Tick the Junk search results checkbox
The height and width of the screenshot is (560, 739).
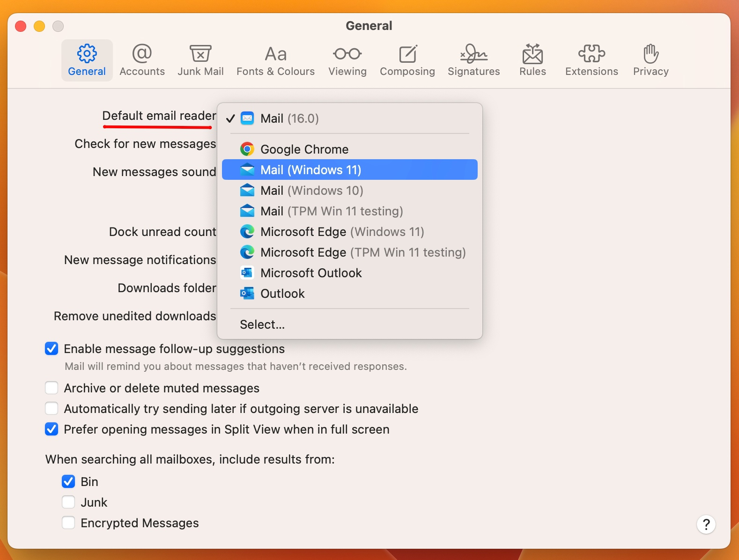coord(68,502)
